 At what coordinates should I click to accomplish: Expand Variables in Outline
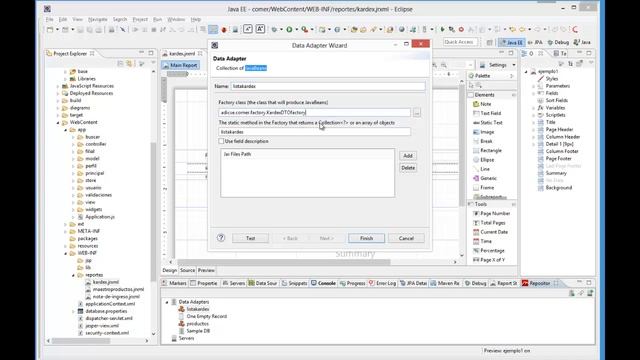(x=533, y=108)
